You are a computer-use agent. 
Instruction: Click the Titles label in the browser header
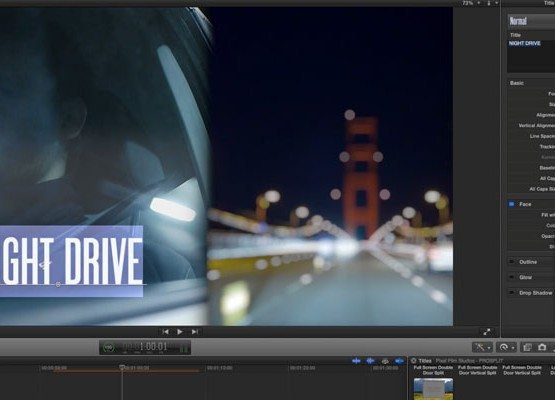425,361
